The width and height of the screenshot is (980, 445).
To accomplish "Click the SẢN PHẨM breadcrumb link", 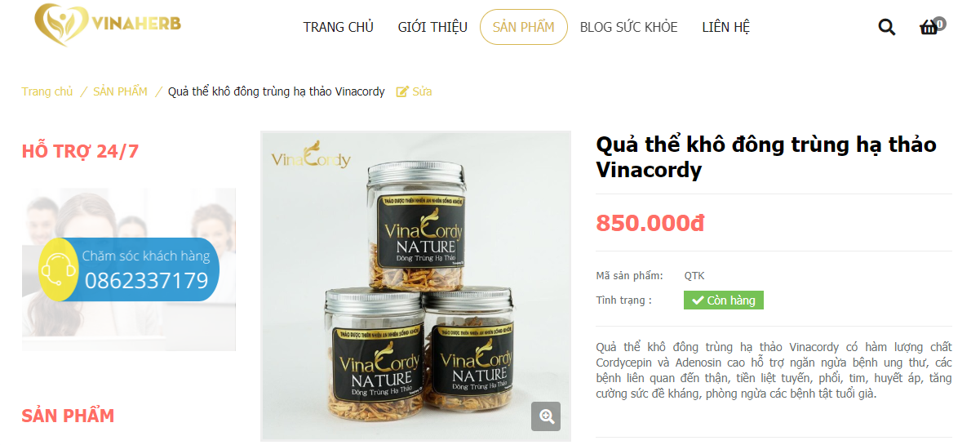I will pyautogui.click(x=120, y=91).
